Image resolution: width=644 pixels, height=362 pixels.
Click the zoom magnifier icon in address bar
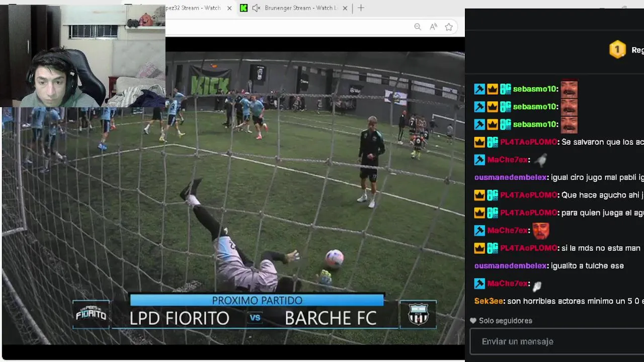click(418, 27)
